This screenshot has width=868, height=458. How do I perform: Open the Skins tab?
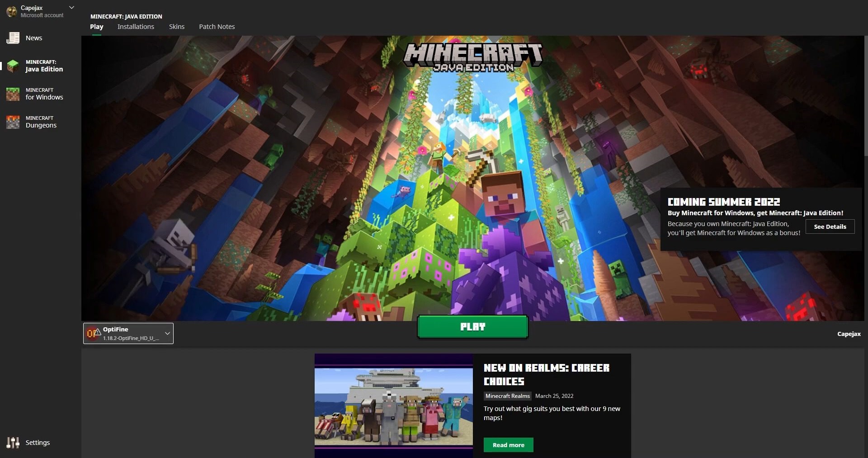click(176, 27)
